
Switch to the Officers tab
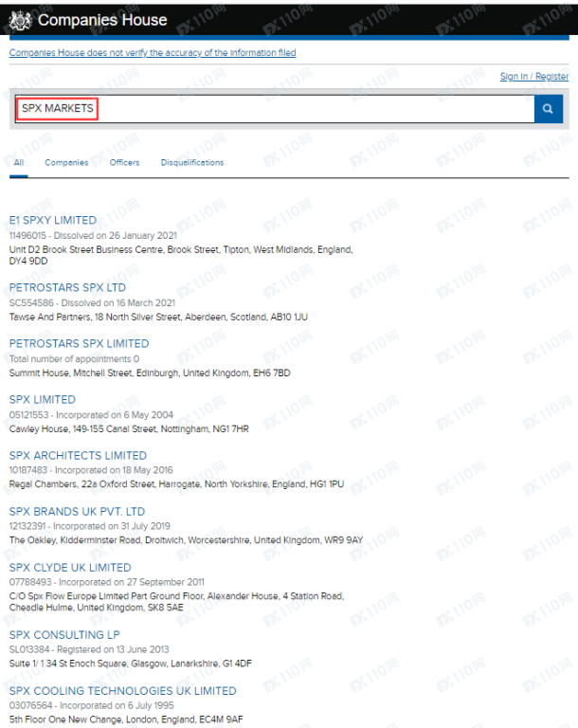124,162
